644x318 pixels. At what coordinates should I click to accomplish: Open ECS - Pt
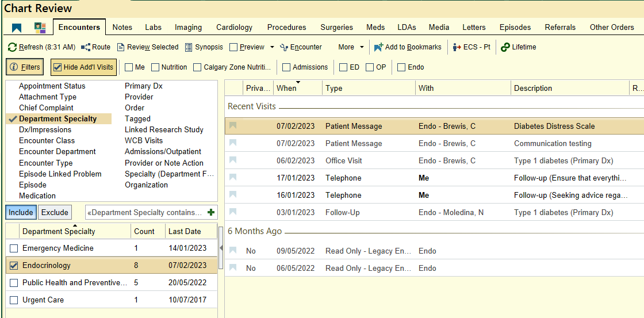(x=471, y=47)
